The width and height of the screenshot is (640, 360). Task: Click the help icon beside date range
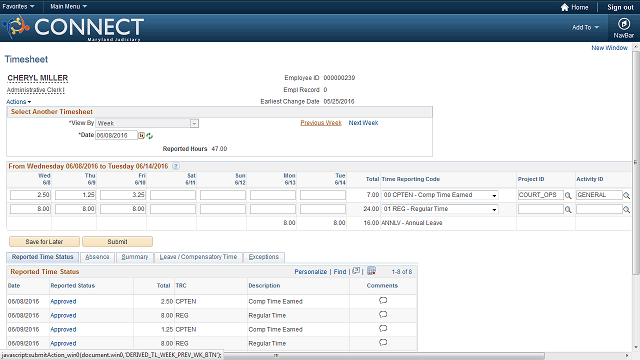pyautogui.click(x=176, y=166)
